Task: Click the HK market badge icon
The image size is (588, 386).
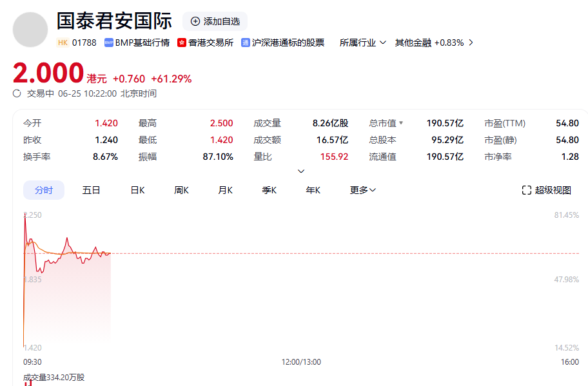Action: (63, 43)
